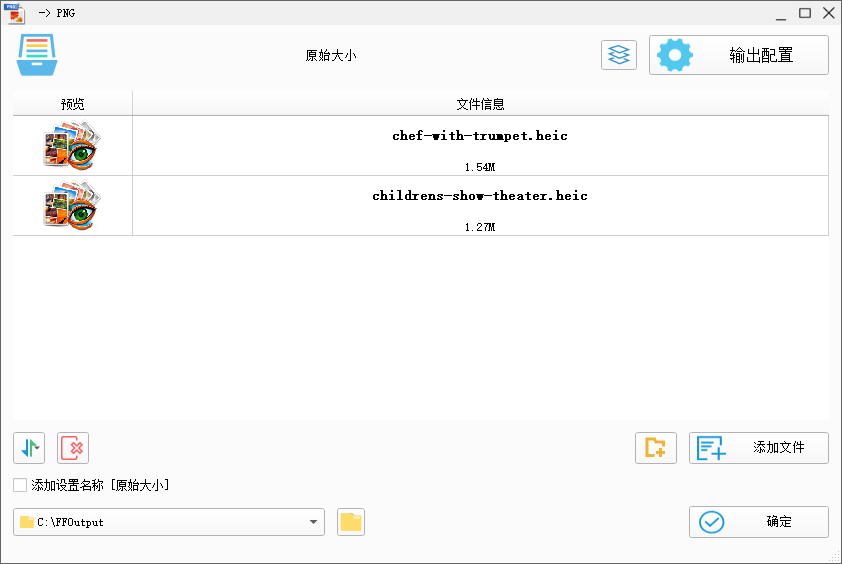Confirm with the 确定 button
The image size is (842, 564).
(x=759, y=522)
